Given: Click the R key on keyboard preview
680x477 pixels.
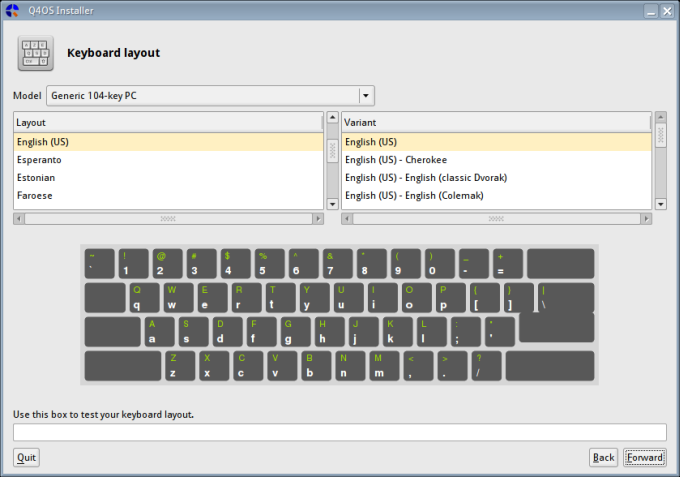Looking at the screenshot, I should click(247, 297).
